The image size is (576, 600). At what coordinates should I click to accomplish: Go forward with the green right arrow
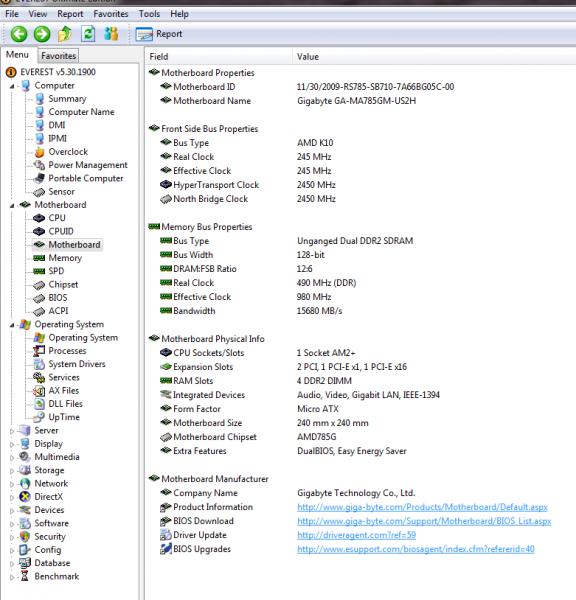click(x=42, y=34)
